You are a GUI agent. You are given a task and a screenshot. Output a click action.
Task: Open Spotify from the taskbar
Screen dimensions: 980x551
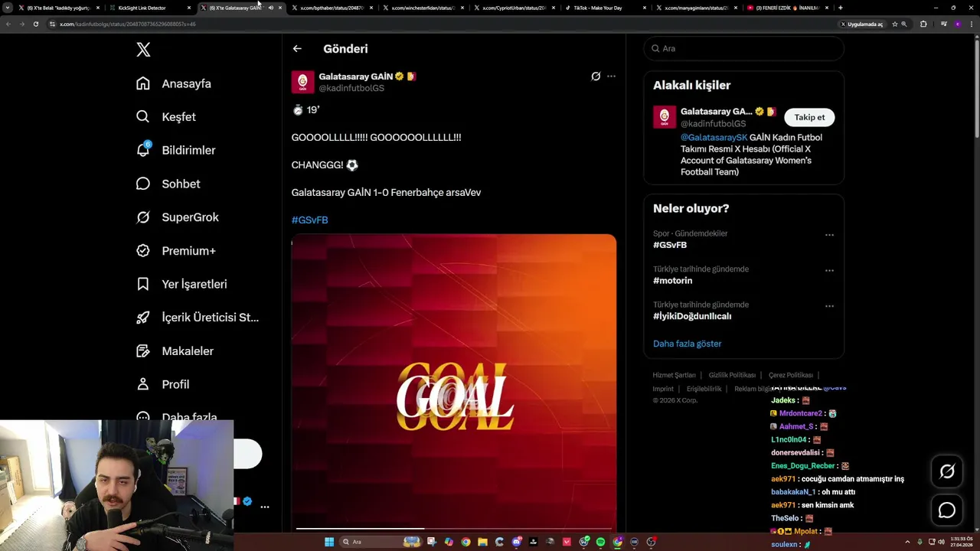click(600, 542)
